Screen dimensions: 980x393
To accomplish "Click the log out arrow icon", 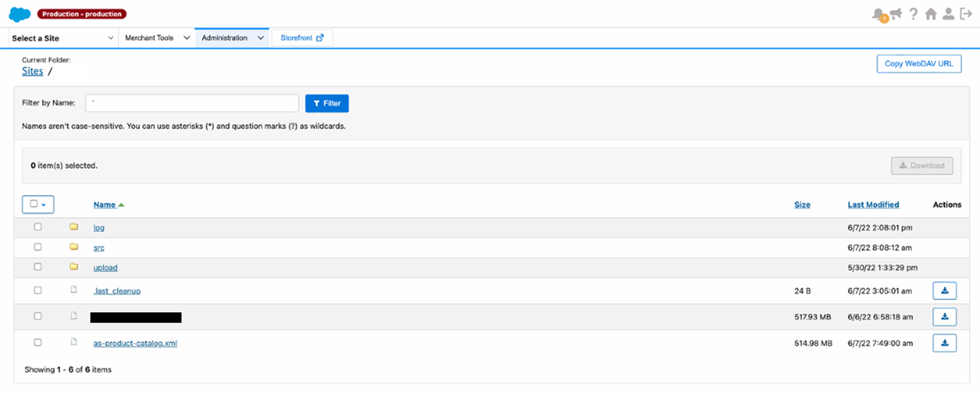I will pos(965,14).
